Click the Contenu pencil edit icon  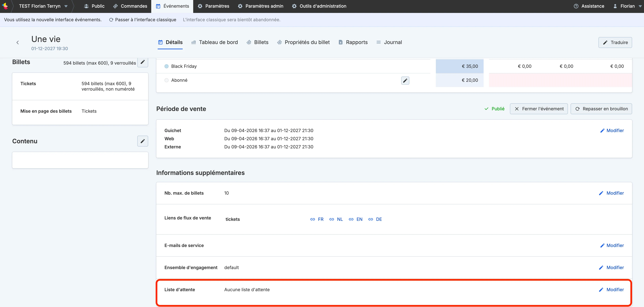pos(143,141)
